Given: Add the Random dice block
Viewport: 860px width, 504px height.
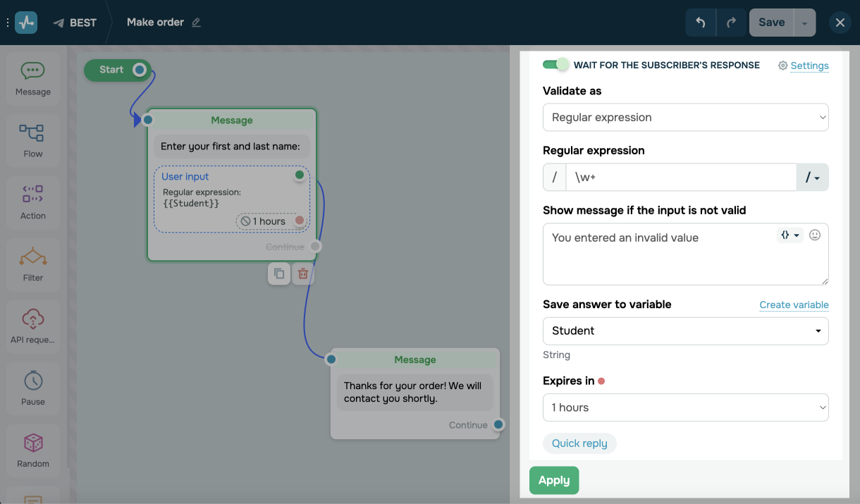Looking at the screenshot, I should pyautogui.click(x=32, y=450).
